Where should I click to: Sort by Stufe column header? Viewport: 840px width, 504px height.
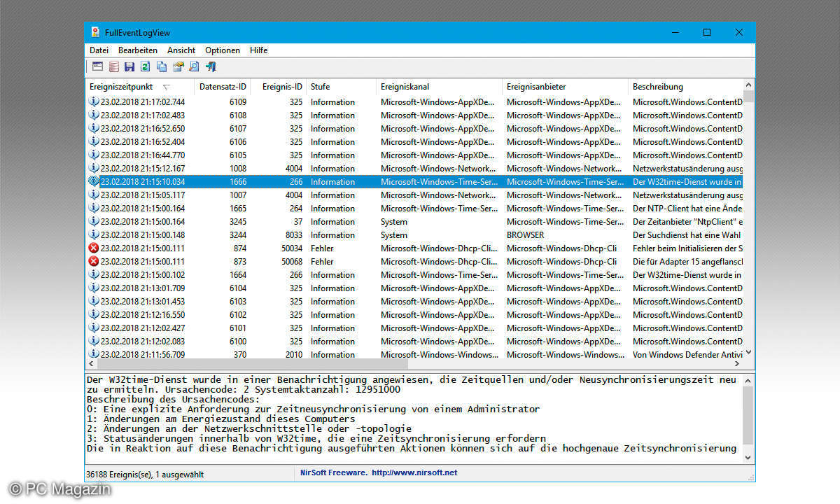tap(341, 87)
